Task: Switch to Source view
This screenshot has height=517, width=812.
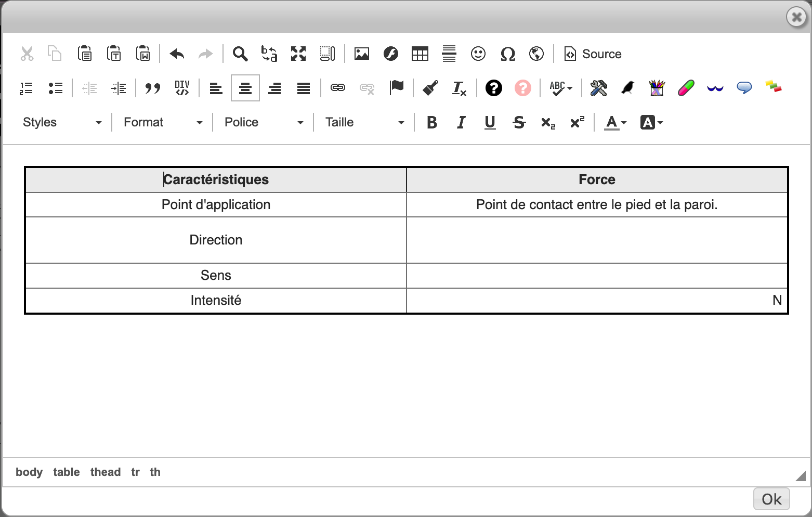Action: click(593, 54)
